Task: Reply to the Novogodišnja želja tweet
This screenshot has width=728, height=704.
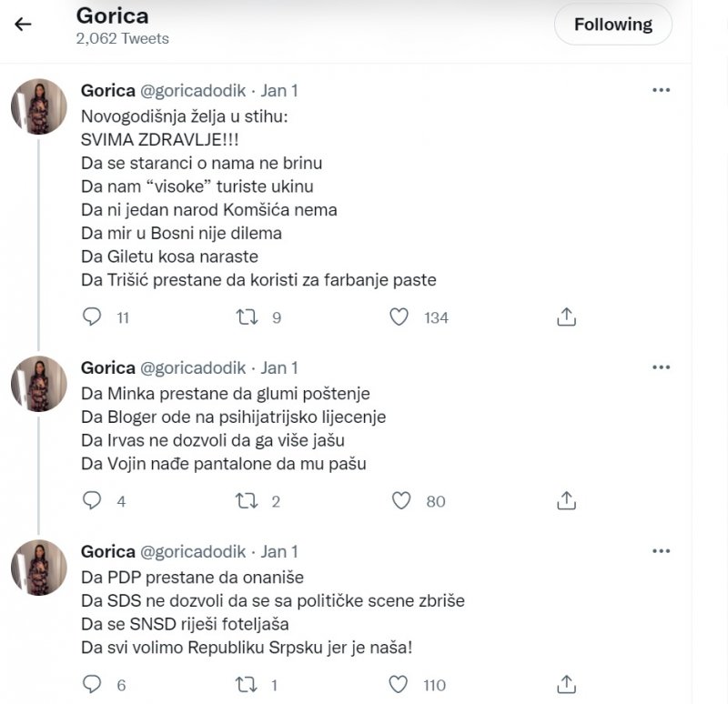Action: (x=91, y=317)
